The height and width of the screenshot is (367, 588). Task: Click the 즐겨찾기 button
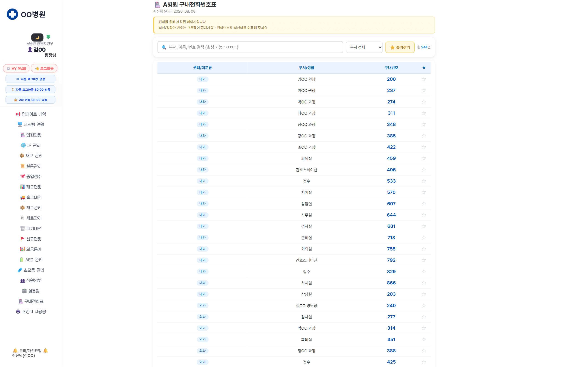tap(400, 47)
